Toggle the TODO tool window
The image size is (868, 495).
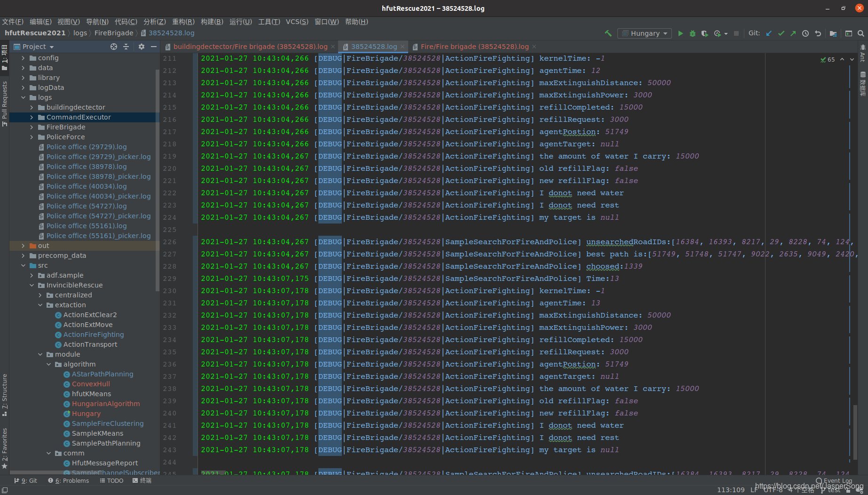(111, 481)
